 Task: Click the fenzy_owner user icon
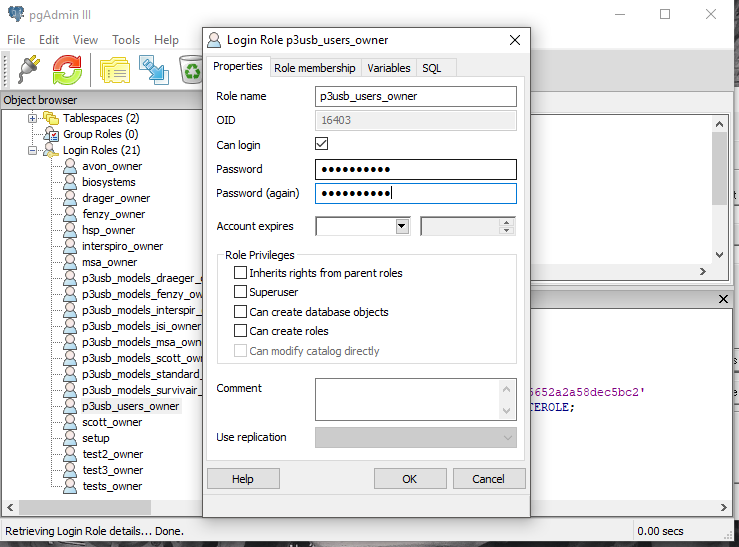70,214
